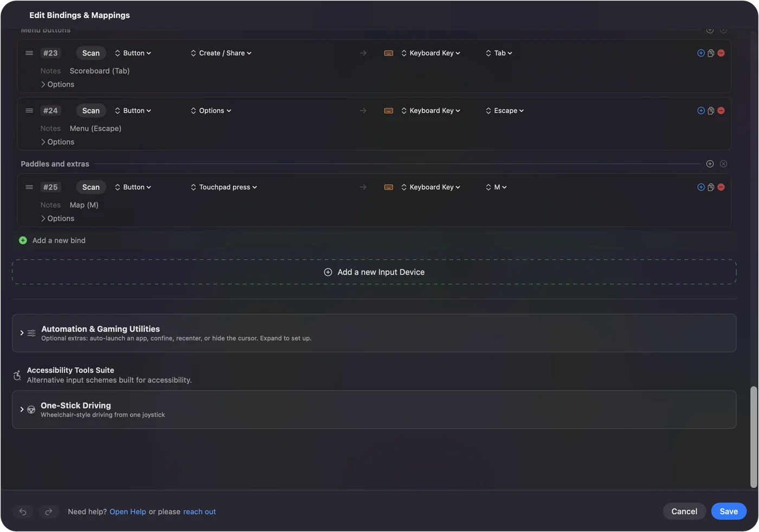
Task: Open the Tab key dropdown
Action: tap(499, 53)
